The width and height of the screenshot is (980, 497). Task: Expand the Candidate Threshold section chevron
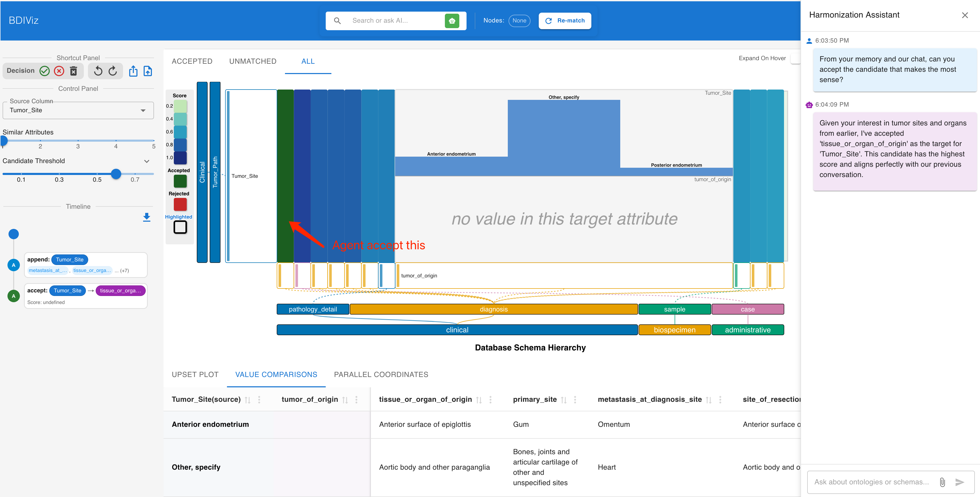tap(146, 161)
